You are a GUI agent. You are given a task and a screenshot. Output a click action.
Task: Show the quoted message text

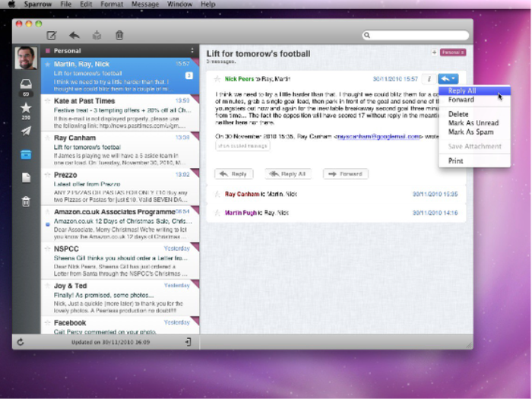[242, 146]
